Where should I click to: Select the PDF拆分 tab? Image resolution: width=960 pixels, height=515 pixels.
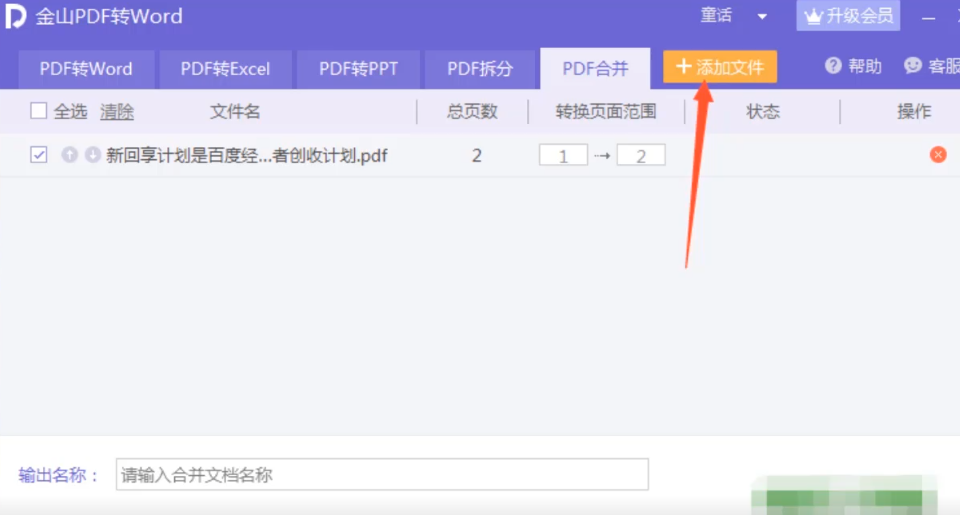pyautogui.click(x=480, y=69)
